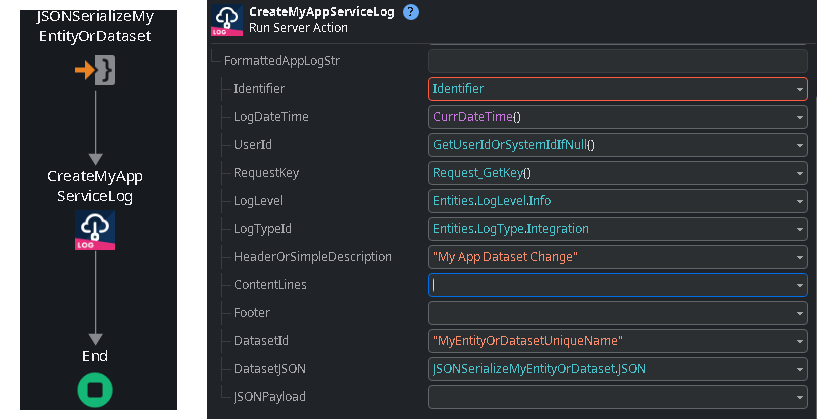Click the green End node
This screenshot has height=419, width=836.
pyautogui.click(x=95, y=390)
